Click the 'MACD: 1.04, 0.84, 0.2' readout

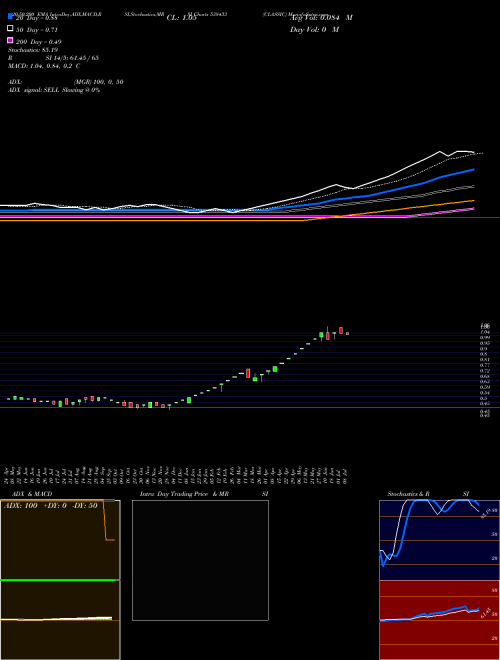coord(44,66)
